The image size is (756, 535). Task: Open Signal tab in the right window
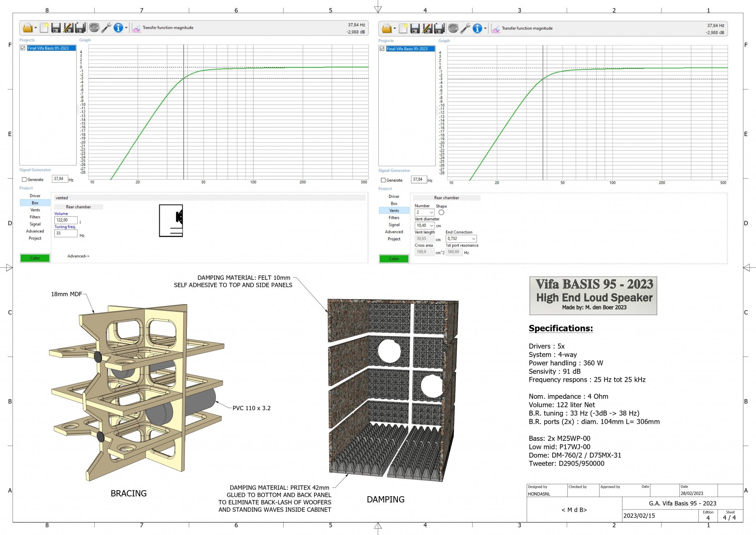pyautogui.click(x=394, y=224)
